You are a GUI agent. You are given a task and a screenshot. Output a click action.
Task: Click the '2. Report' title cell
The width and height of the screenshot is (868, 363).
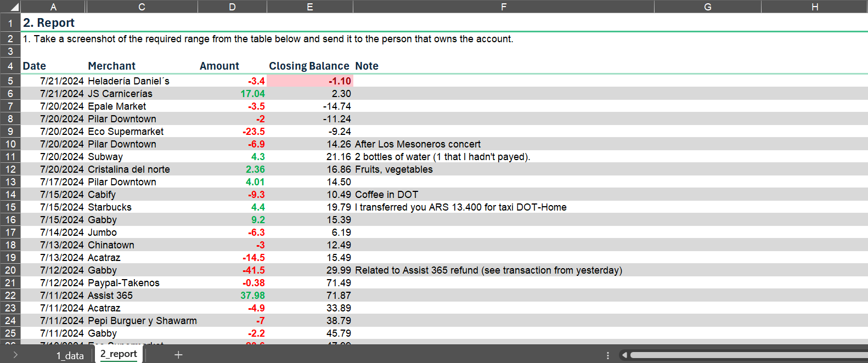click(49, 23)
